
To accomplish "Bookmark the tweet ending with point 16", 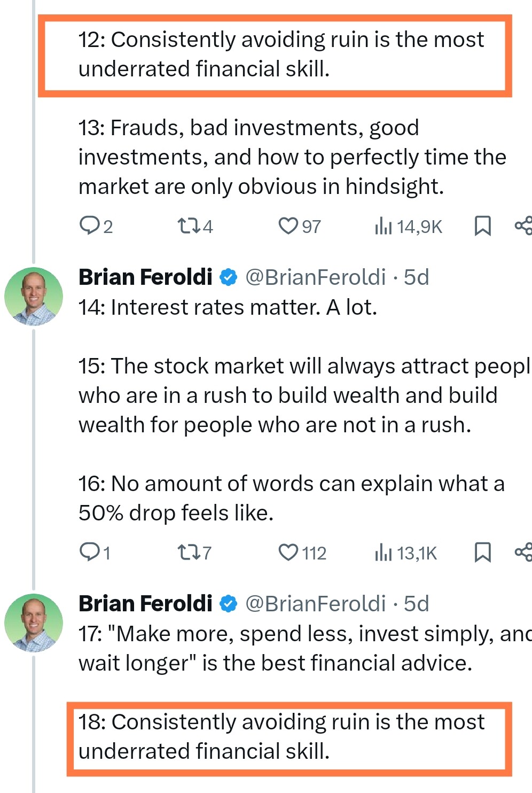I will click(483, 552).
